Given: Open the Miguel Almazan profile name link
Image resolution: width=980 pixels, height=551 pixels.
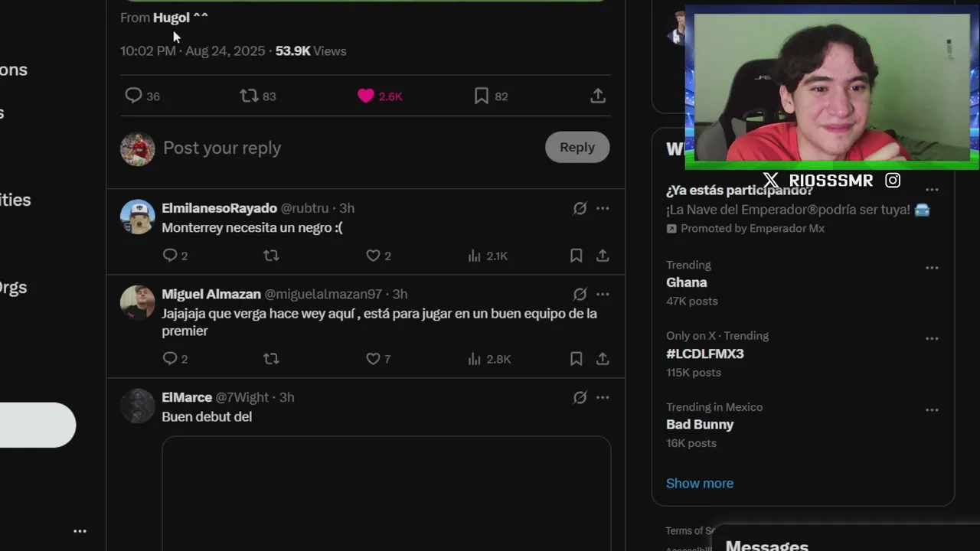Looking at the screenshot, I should pyautogui.click(x=211, y=294).
